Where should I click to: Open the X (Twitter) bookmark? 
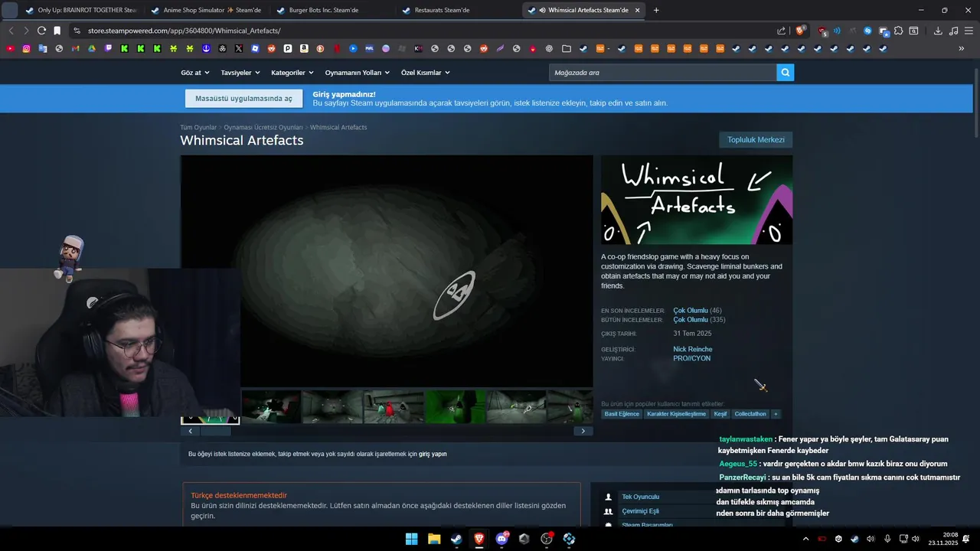point(239,48)
